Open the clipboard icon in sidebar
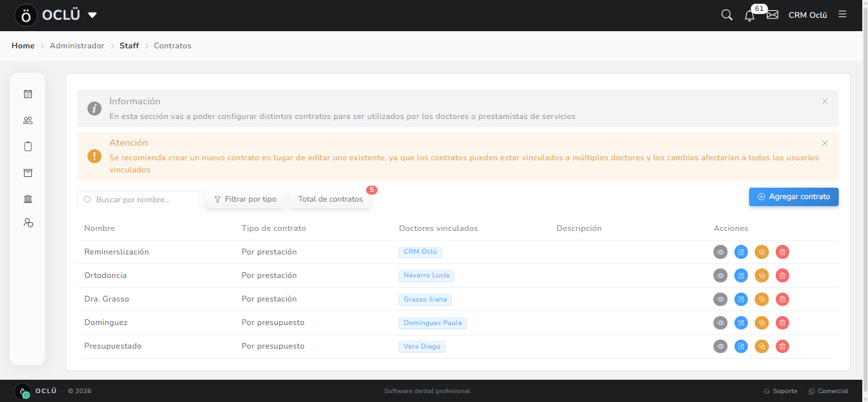The image size is (868, 402). coord(28,146)
